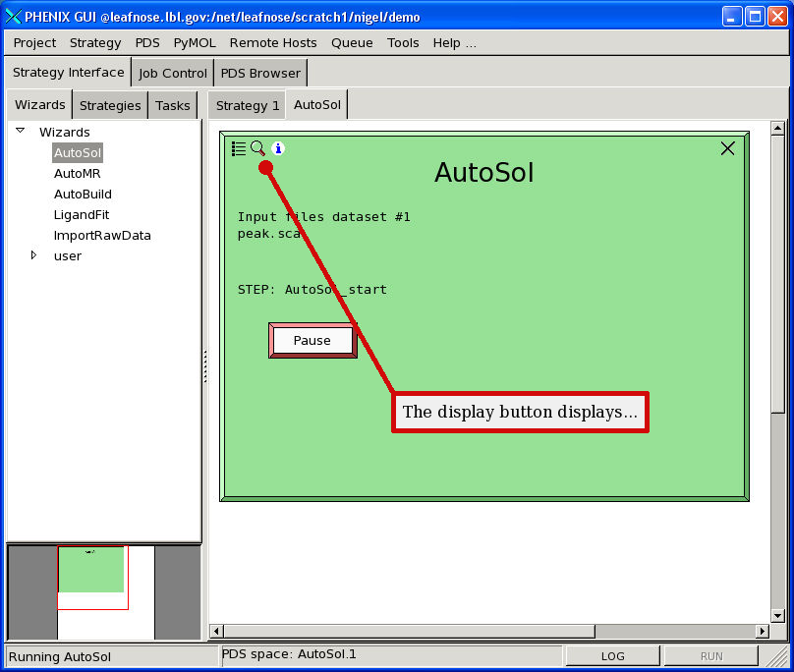Click the list icon in AutoSol panel
Viewport: 794px width, 672px height.
238,148
